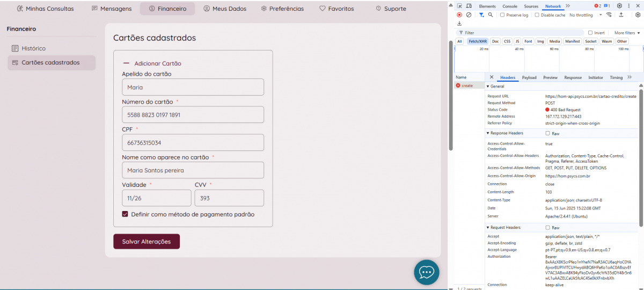Open the chat support bubble

tap(426, 272)
